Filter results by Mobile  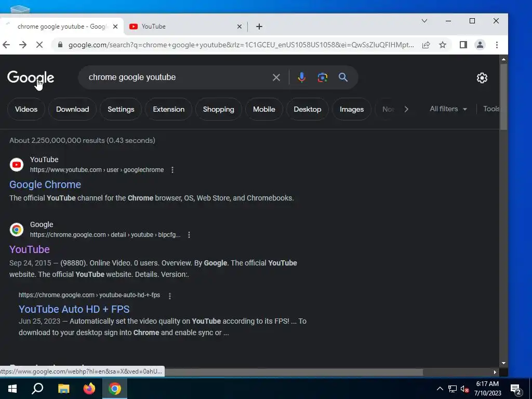tap(264, 109)
